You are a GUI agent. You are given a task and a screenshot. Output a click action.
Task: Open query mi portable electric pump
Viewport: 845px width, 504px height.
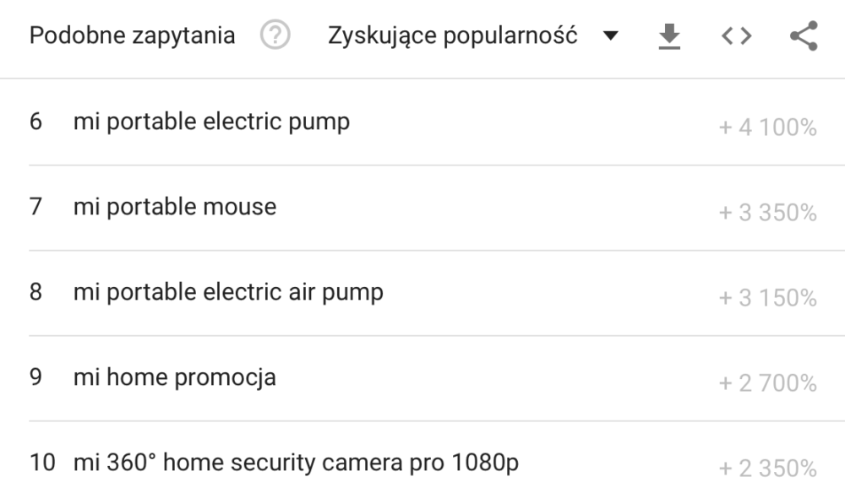point(211,122)
